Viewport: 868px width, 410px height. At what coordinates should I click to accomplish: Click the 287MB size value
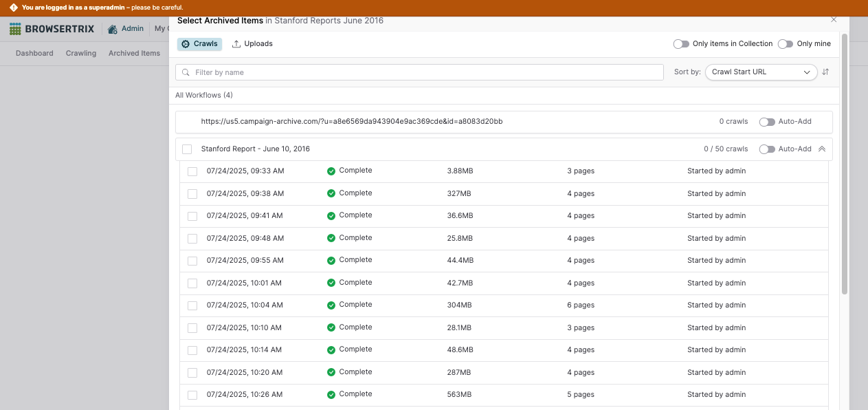click(x=459, y=373)
